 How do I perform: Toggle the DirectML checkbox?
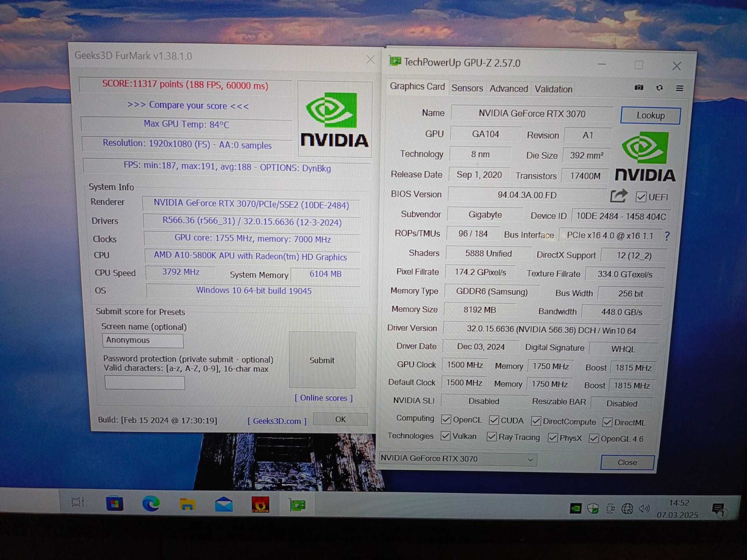coord(607,423)
